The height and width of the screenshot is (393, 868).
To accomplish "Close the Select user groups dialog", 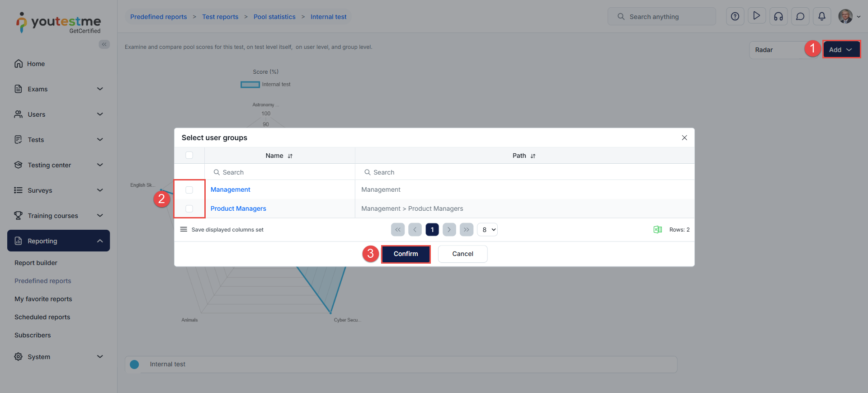I will (684, 138).
